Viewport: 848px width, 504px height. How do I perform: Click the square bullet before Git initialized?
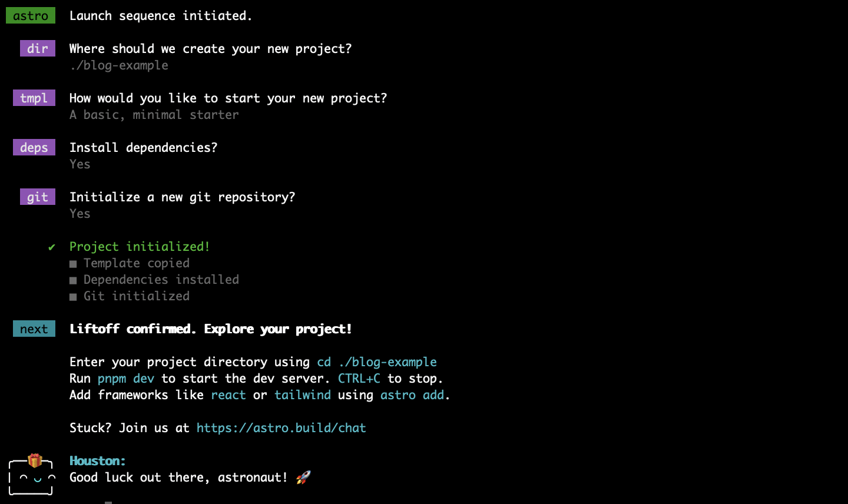tap(73, 297)
